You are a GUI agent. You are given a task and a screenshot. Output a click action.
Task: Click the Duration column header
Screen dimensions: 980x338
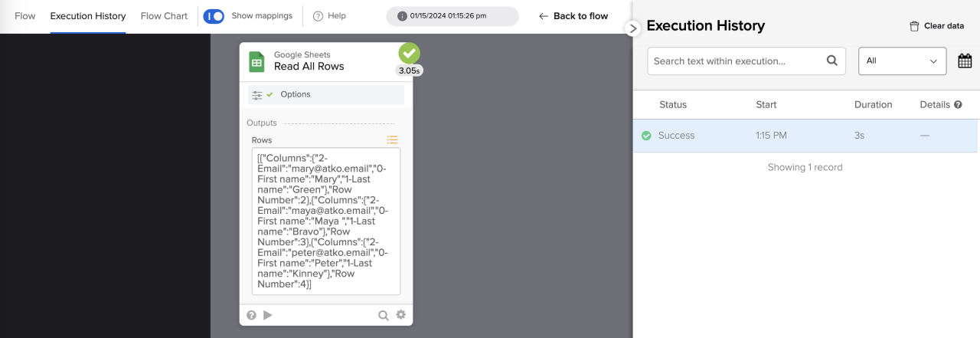click(874, 105)
